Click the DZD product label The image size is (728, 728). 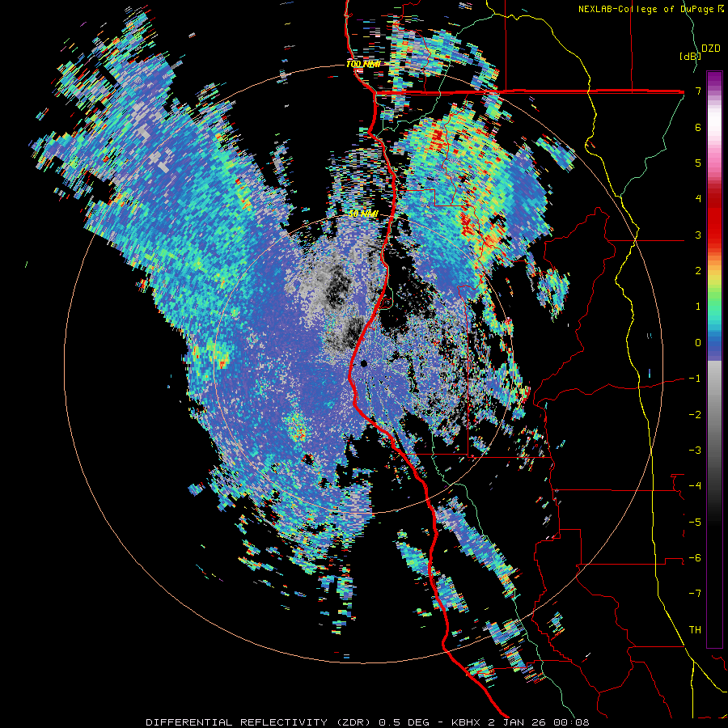tap(711, 49)
